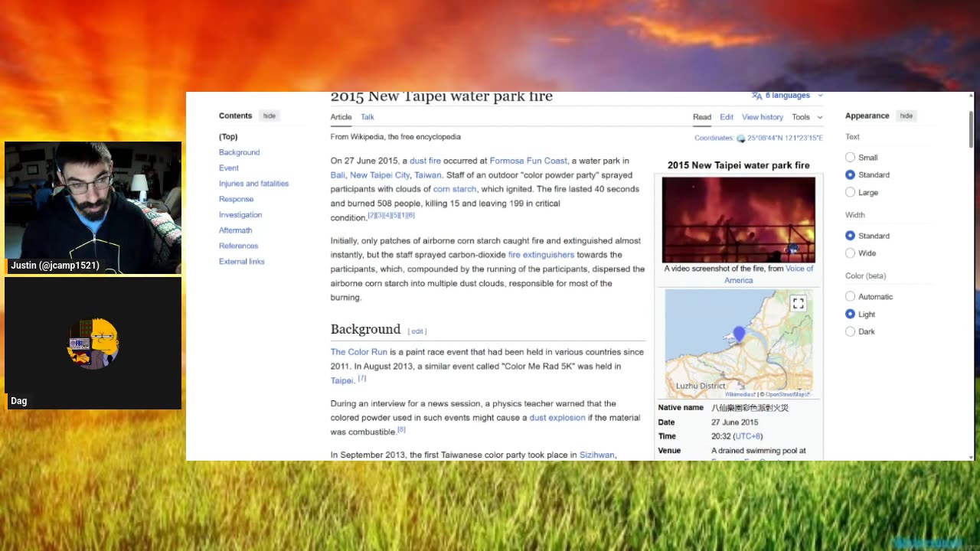Image resolution: width=980 pixels, height=551 pixels.
Task: Click the Background section edit link
Action: [417, 331]
